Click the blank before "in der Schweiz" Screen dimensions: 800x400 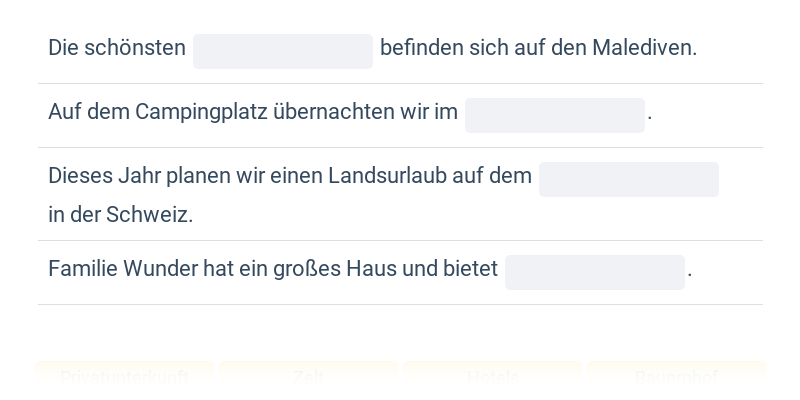629,179
